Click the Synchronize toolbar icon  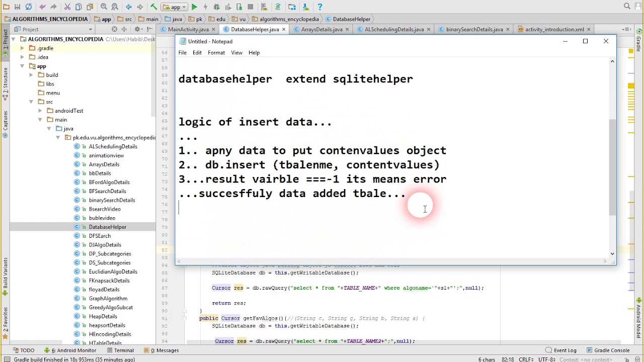pyautogui.click(x=29, y=7)
